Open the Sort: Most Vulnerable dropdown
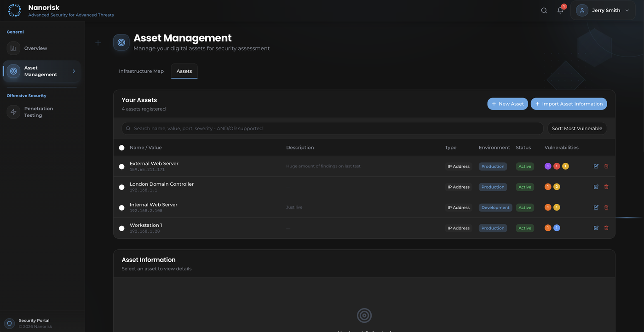The image size is (644, 332). coord(577,127)
